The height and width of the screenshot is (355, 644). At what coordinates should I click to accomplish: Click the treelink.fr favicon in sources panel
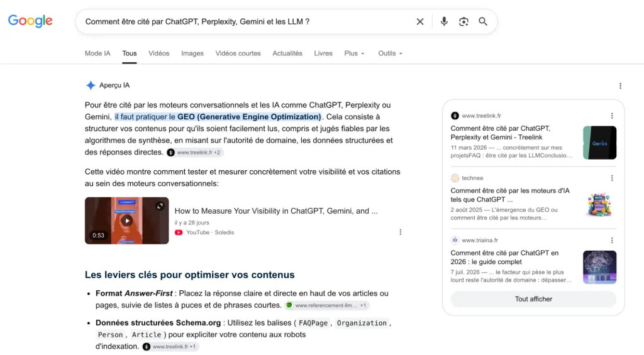(455, 116)
